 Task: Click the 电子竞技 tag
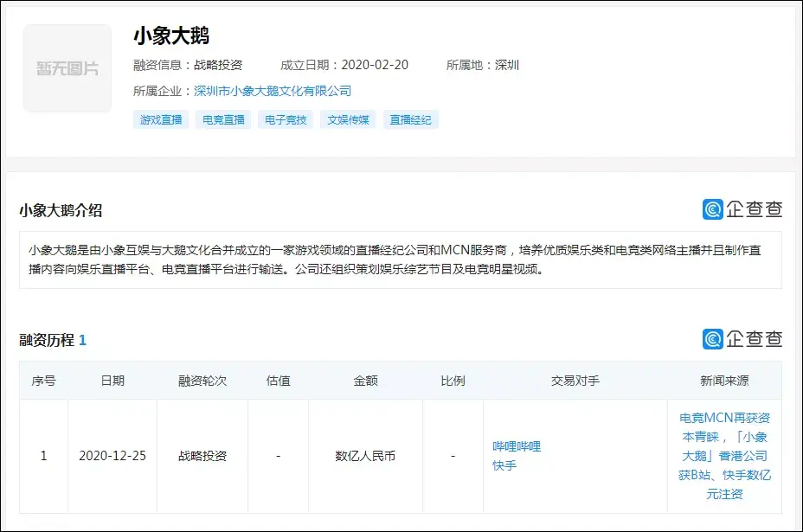[x=286, y=120]
